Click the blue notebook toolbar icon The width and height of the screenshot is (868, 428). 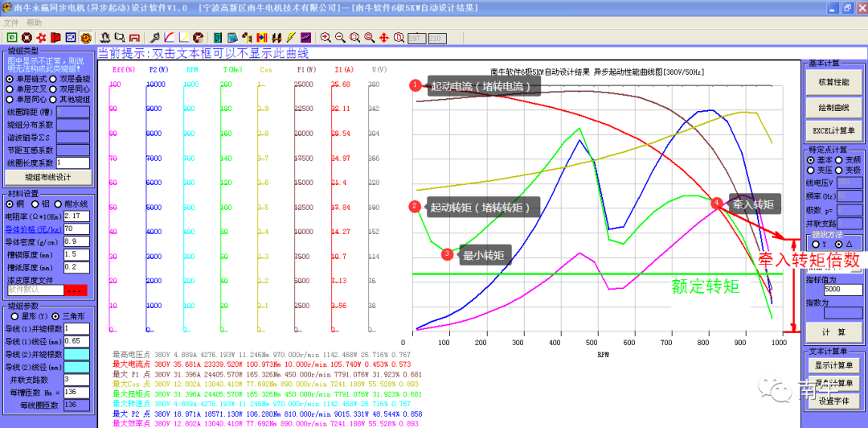(x=232, y=38)
